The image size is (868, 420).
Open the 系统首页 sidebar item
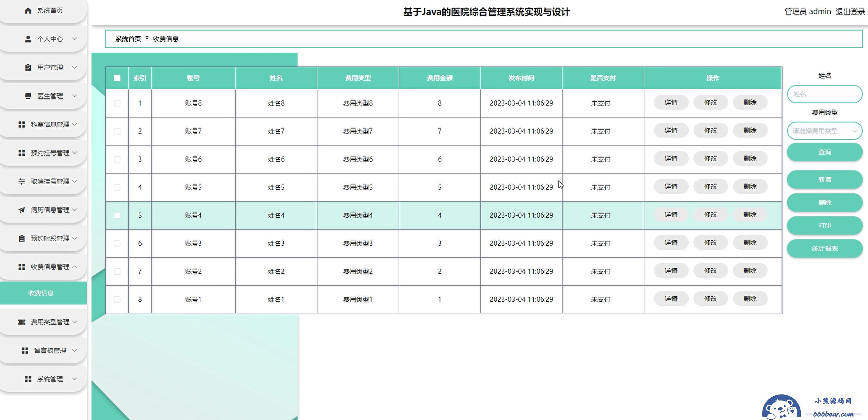point(43,11)
